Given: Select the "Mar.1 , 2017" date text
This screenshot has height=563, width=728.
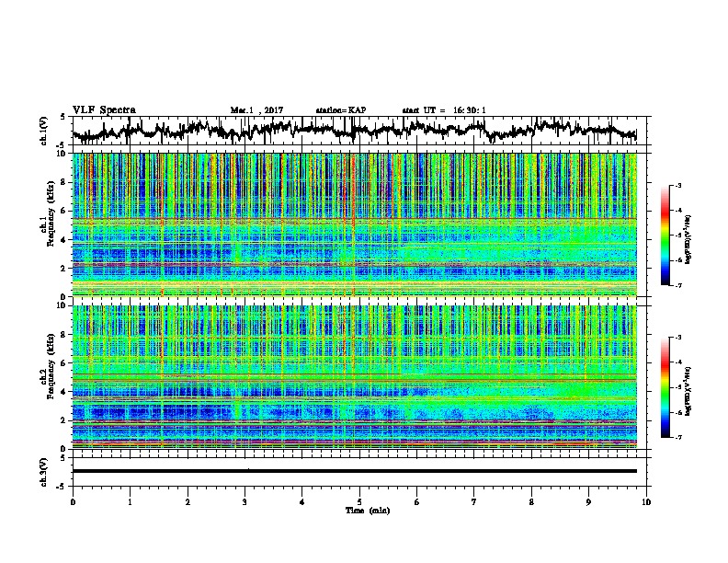Looking at the screenshot, I should click(x=256, y=110).
